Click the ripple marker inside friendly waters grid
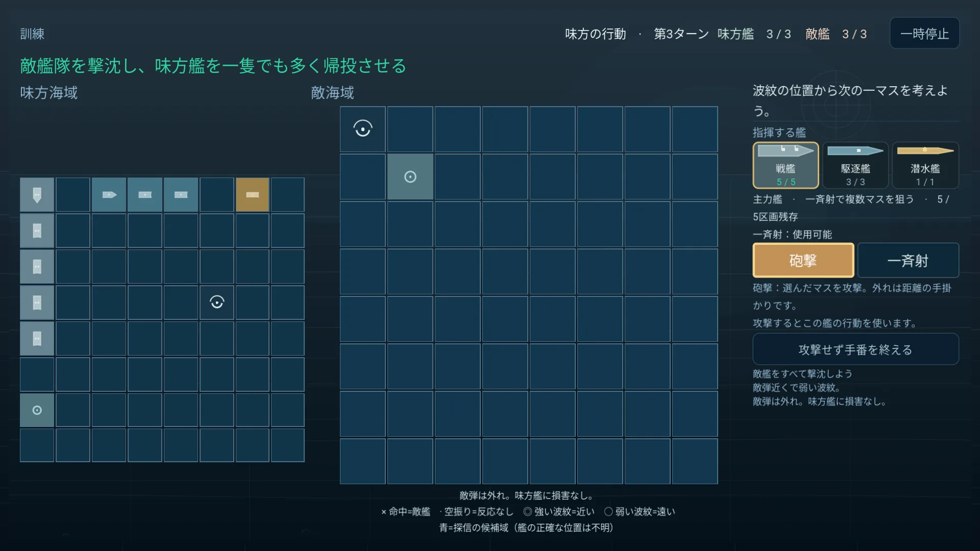Image resolution: width=980 pixels, height=551 pixels. (x=217, y=303)
